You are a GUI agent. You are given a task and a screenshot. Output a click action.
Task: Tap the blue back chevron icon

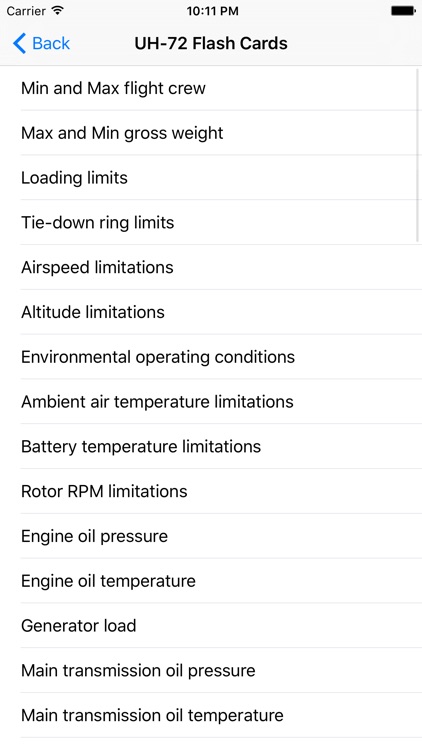19,43
